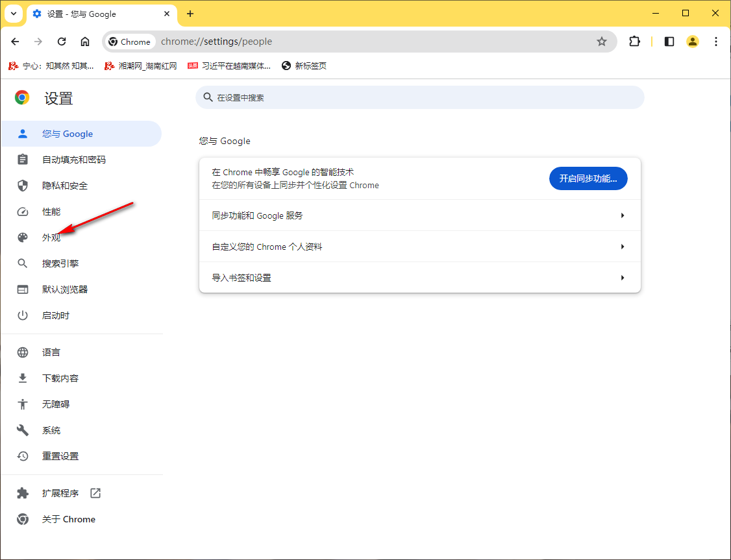This screenshot has height=560, width=731.
Task: Click the accessibility figure icon
Action: click(x=22, y=404)
